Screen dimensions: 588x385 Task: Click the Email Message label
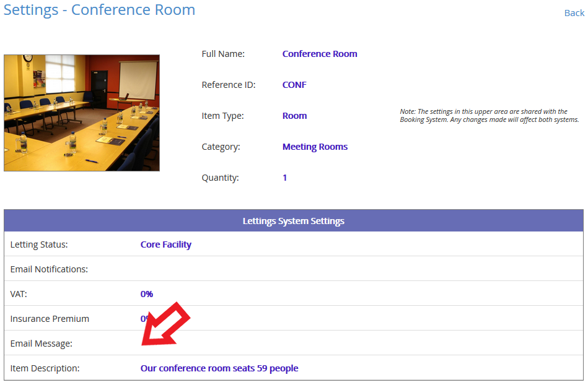point(42,344)
